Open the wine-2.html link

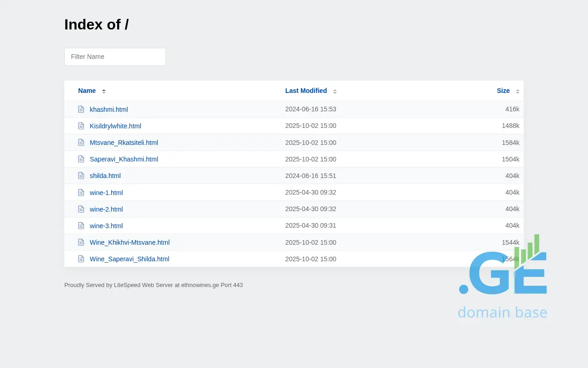(106, 209)
